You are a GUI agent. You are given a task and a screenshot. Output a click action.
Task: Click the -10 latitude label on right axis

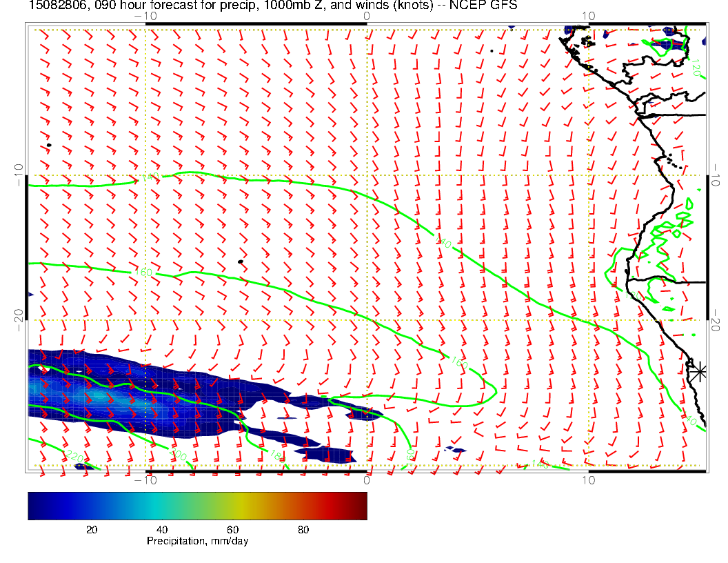(716, 175)
